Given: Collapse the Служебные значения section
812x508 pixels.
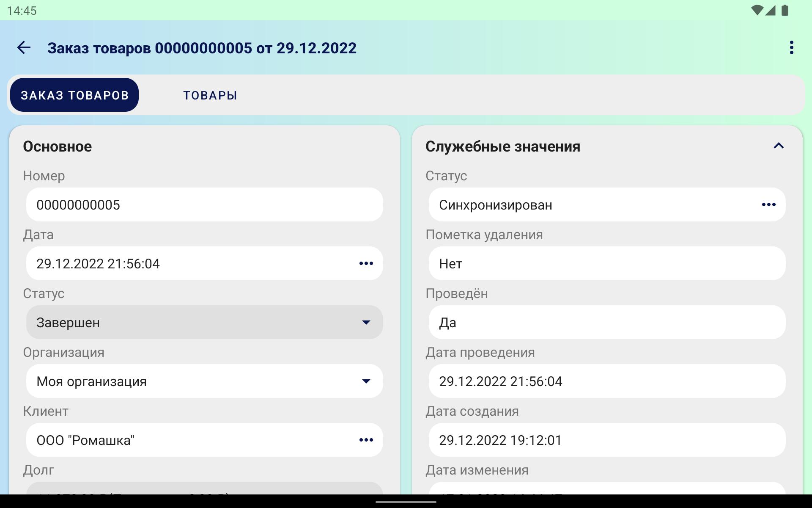Looking at the screenshot, I should (x=779, y=146).
